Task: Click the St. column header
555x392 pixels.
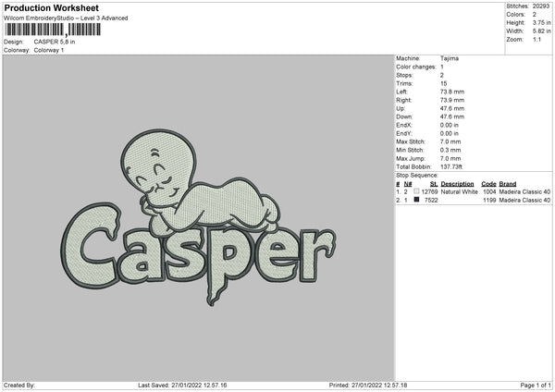Action: [x=434, y=184]
